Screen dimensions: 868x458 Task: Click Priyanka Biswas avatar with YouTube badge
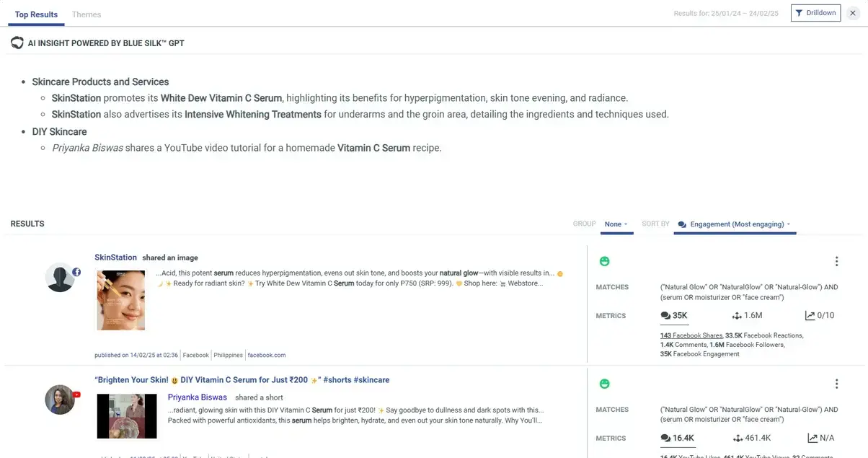click(61, 400)
